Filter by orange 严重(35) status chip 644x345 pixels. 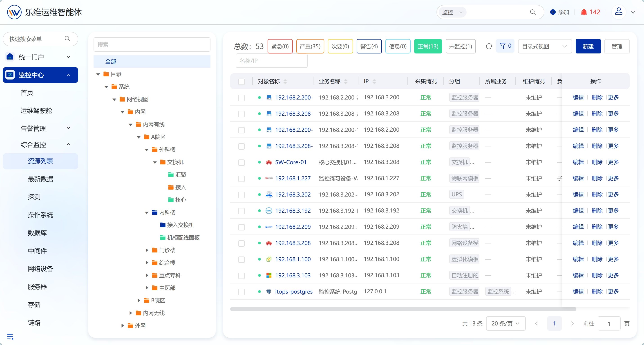point(310,46)
